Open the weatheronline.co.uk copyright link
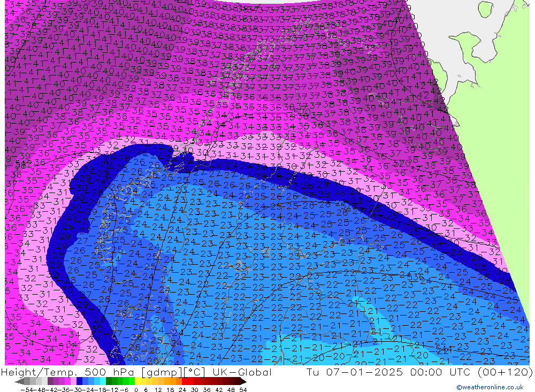Image resolution: width=535 pixels, height=392 pixels. 490,387
